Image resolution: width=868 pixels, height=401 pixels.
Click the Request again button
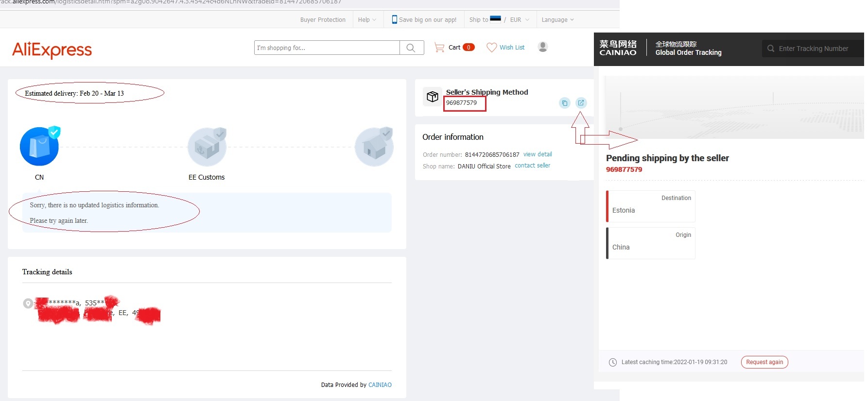(764, 362)
